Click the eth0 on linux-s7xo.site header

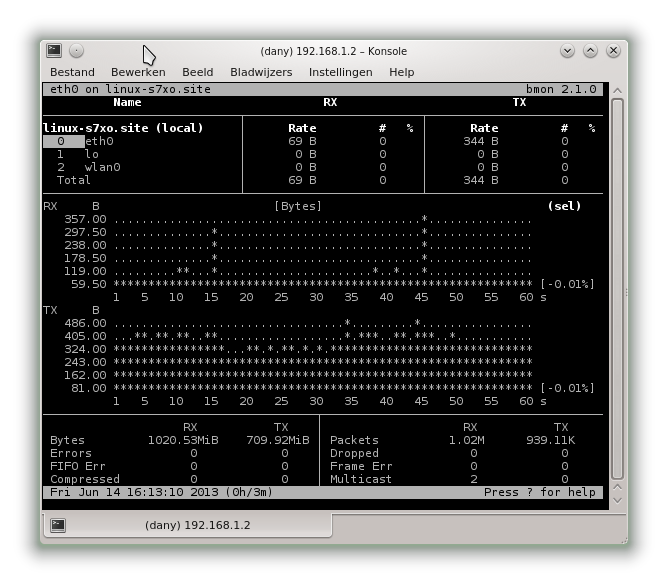[130, 89]
